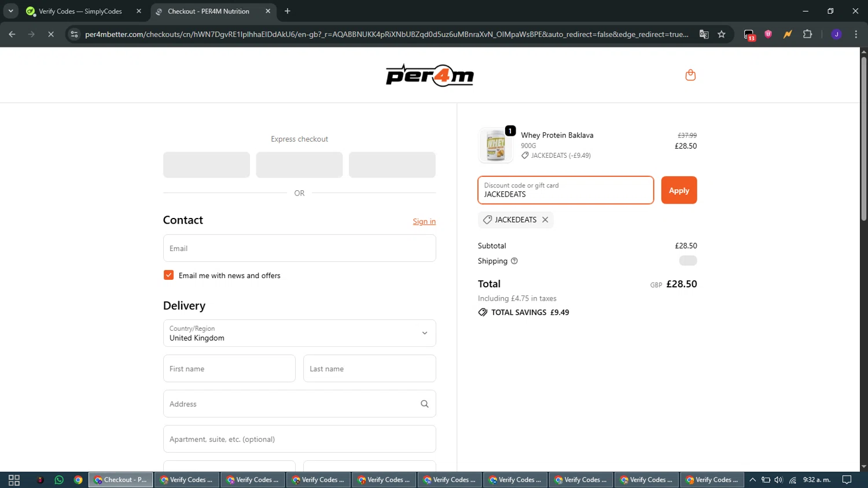Click the Contact section heading
868x488 pixels.
click(183, 220)
